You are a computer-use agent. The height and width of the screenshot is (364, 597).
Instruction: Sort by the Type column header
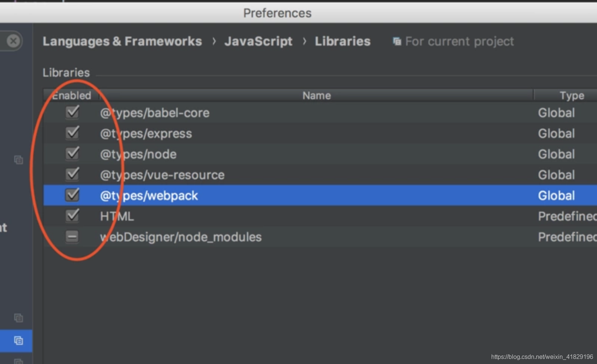coord(572,95)
